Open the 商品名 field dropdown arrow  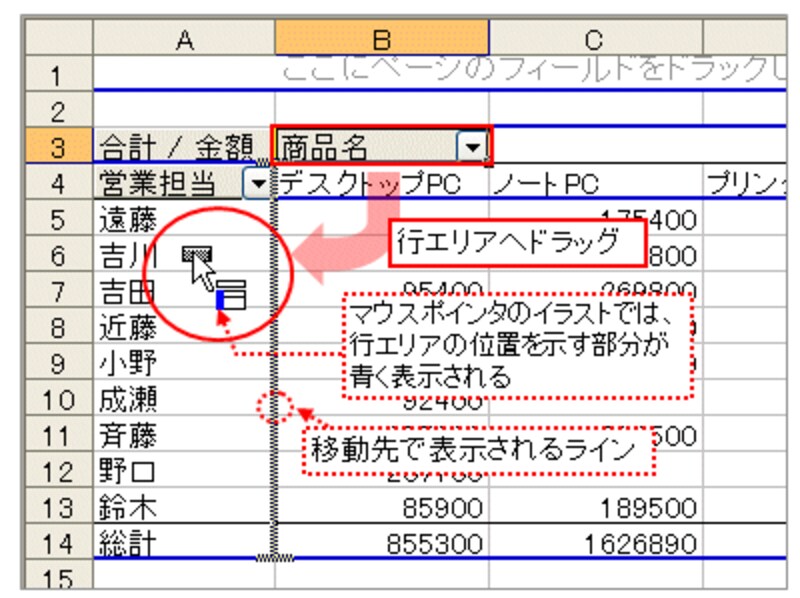click(473, 150)
